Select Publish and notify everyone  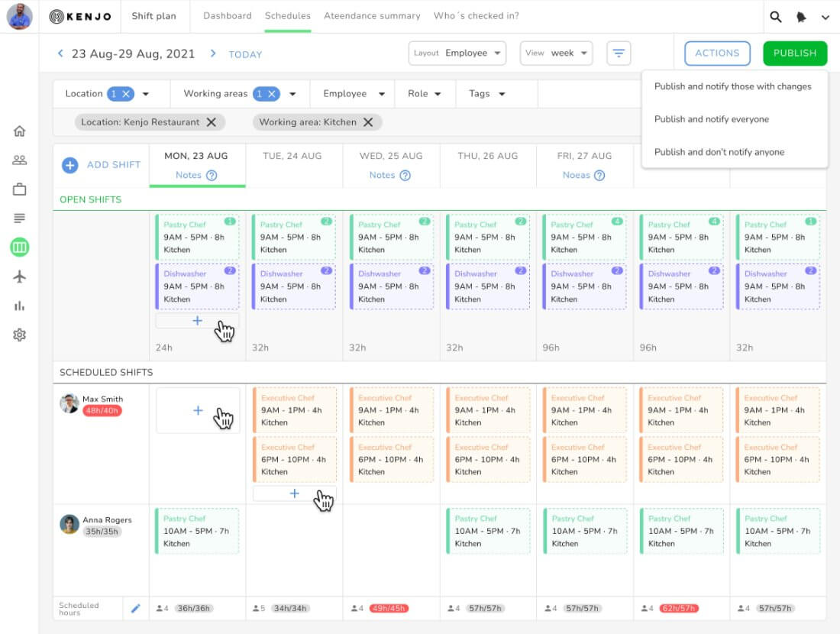pyautogui.click(x=712, y=119)
